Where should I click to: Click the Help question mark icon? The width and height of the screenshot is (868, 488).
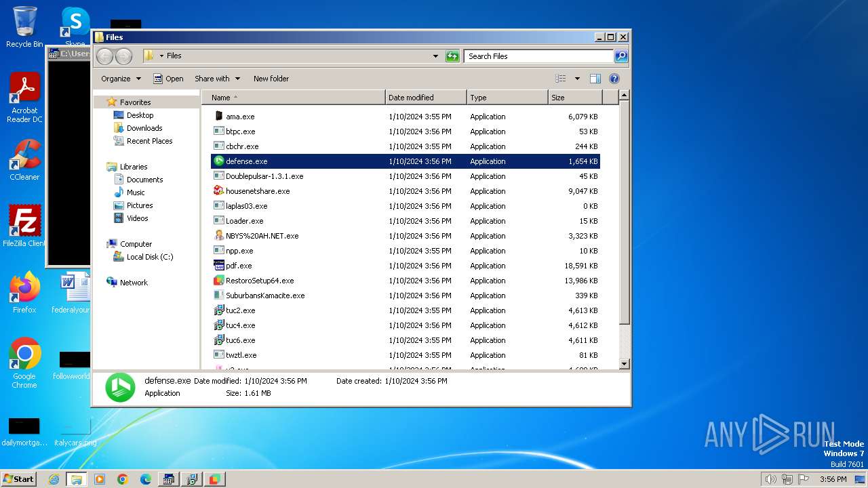614,79
